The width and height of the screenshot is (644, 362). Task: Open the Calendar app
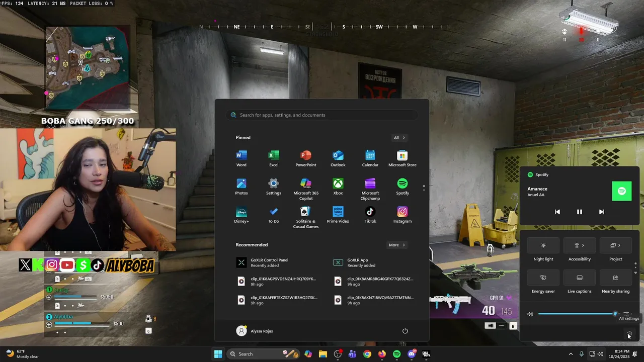point(370,158)
